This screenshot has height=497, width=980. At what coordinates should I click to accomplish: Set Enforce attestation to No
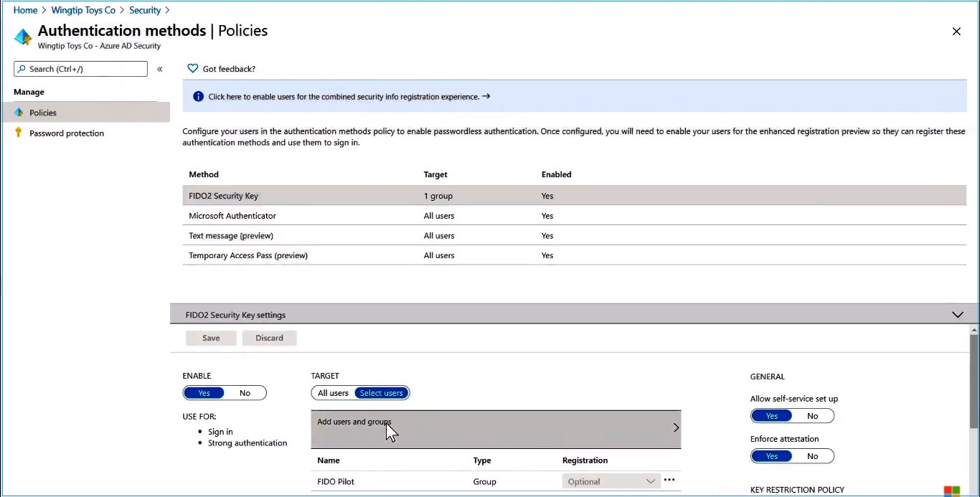(813, 456)
